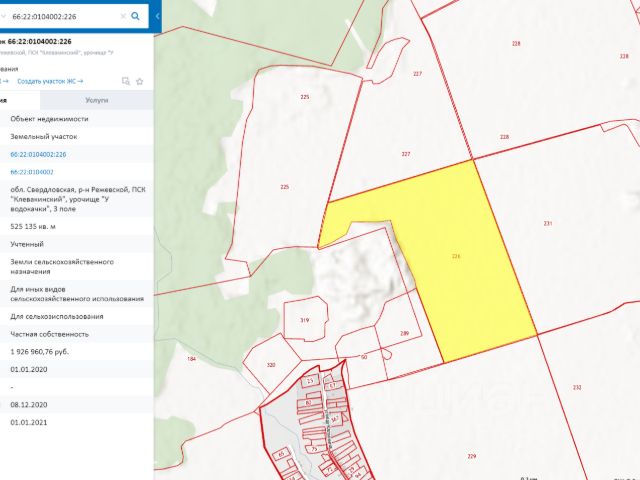This screenshot has height=480, width=640.
Task: Select parcel 320 on the map
Action: (271, 364)
